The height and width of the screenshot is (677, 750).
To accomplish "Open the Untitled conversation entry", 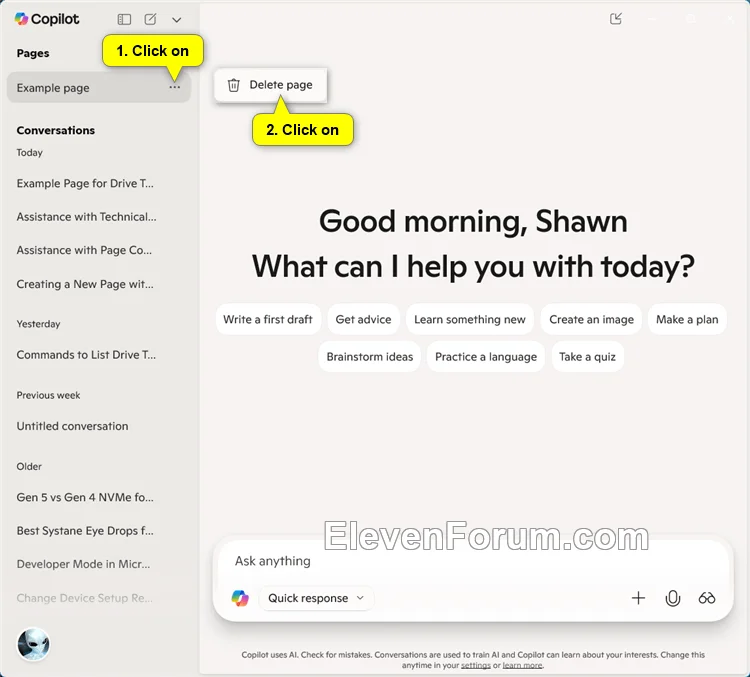I will pyautogui.click(x=72, y=426).
